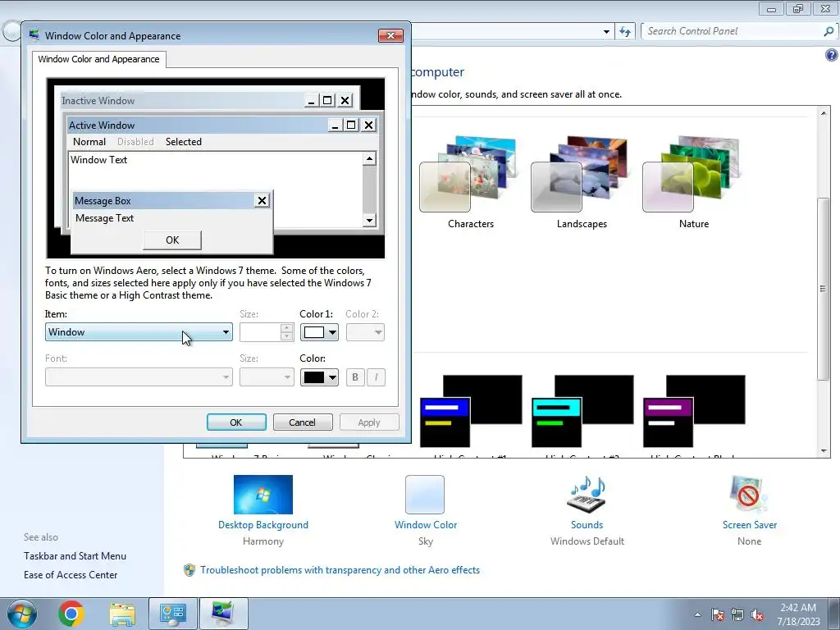Select High Contrast theme with purple title bar
This screenshot has height=630, width=840.
tap(693, 411)
